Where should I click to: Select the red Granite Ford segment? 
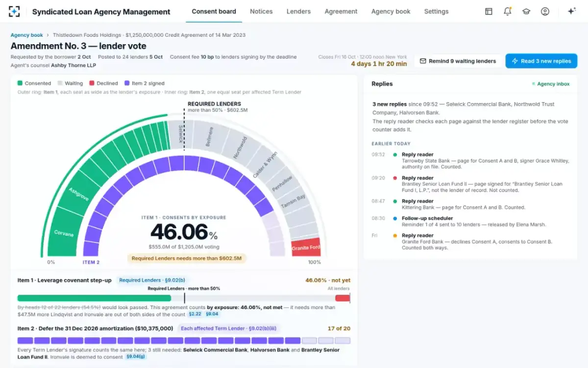[x=306, y=247]
